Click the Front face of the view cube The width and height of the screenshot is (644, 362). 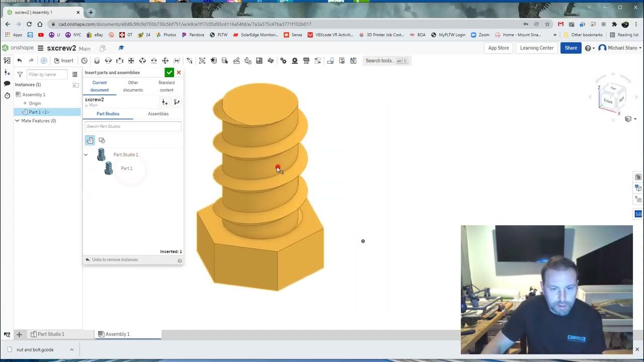tap(607, 102)
